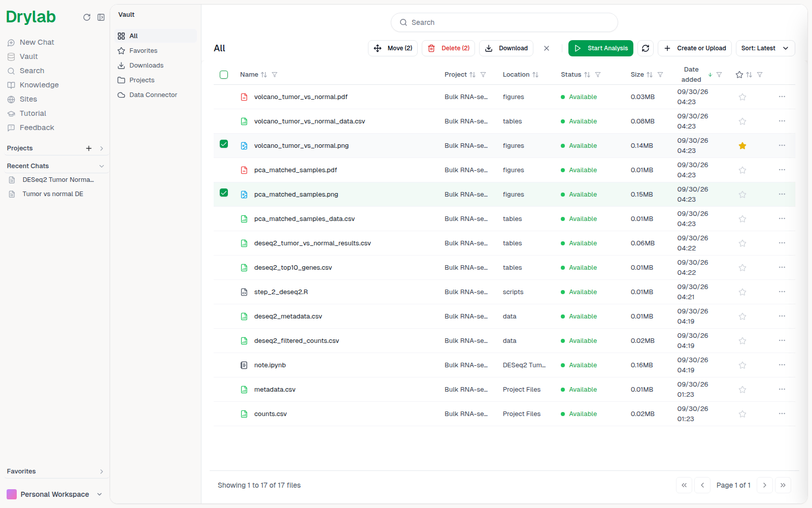Sort by Location column arrows
The height and width of the screenshot is (508, 812).
[535, 75]
